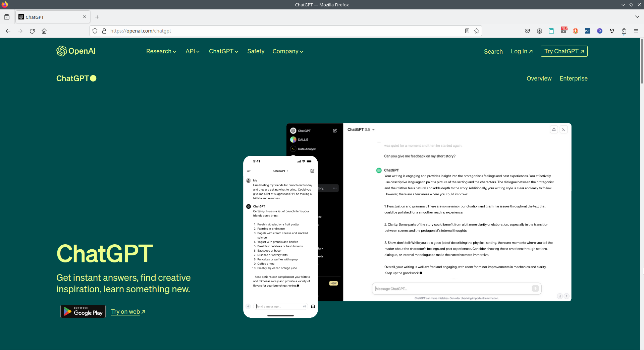This screenshot has width=644, height=350.
Task: Open the Firefox account profile icon
Action: 539,31
